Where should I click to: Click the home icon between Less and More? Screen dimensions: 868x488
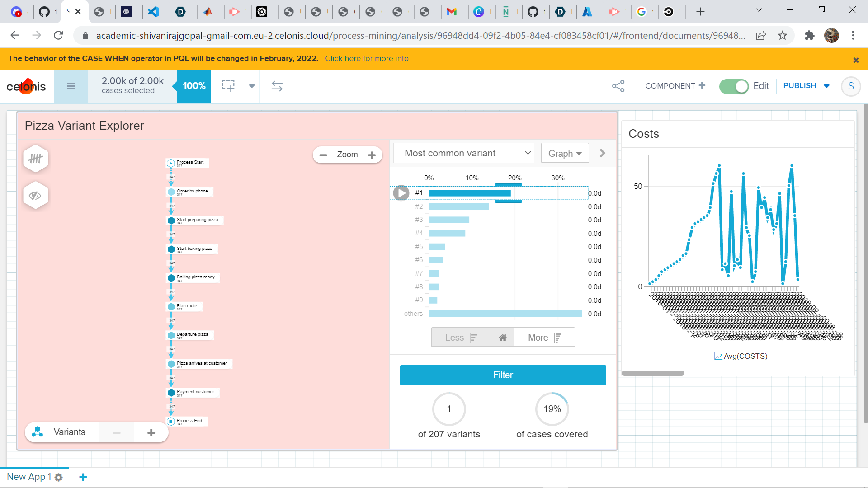(502, 338)
